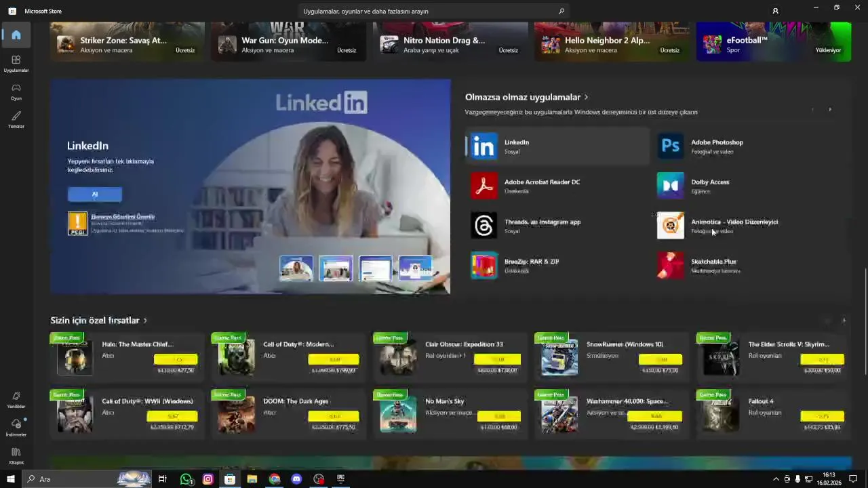This screenshot has height=488, width=868.
Task: Open War Gun: Oyun Mode game card
Action: coord(289,42)
